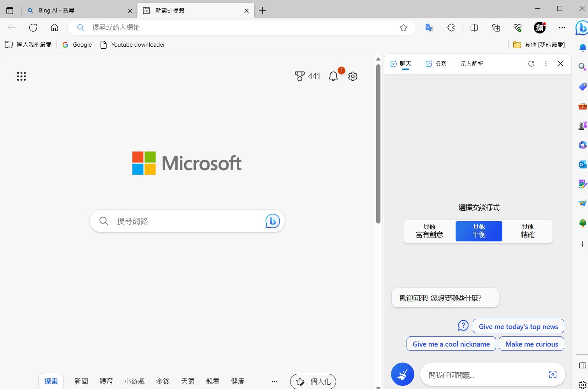Open 匯入我的最愛 import favorites
The width and height of the screenshot is (588, 389).
(x=28, y=45)
